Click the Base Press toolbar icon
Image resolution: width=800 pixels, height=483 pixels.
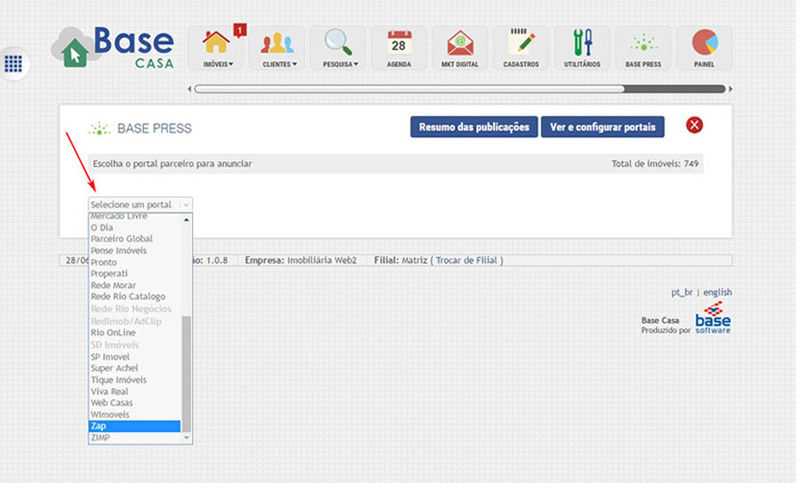(643, 46)
